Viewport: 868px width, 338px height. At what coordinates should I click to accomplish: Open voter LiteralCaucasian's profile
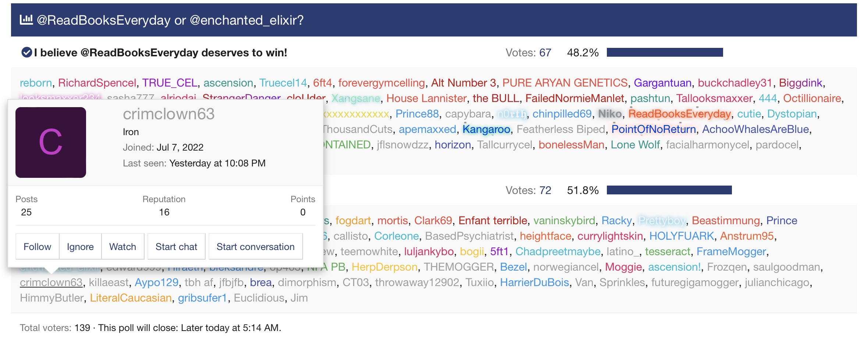(x=131, y=298)
